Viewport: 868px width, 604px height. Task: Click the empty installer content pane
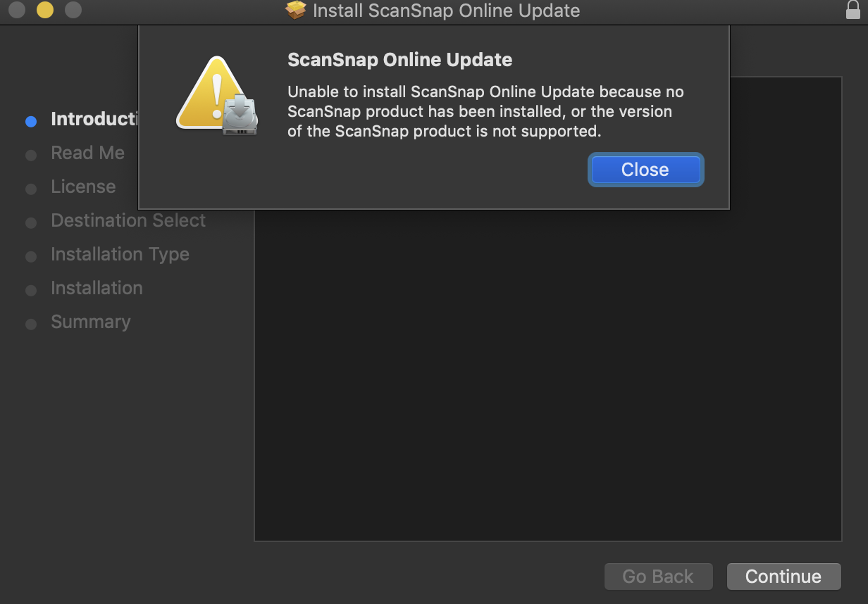[x=548, y=373]
